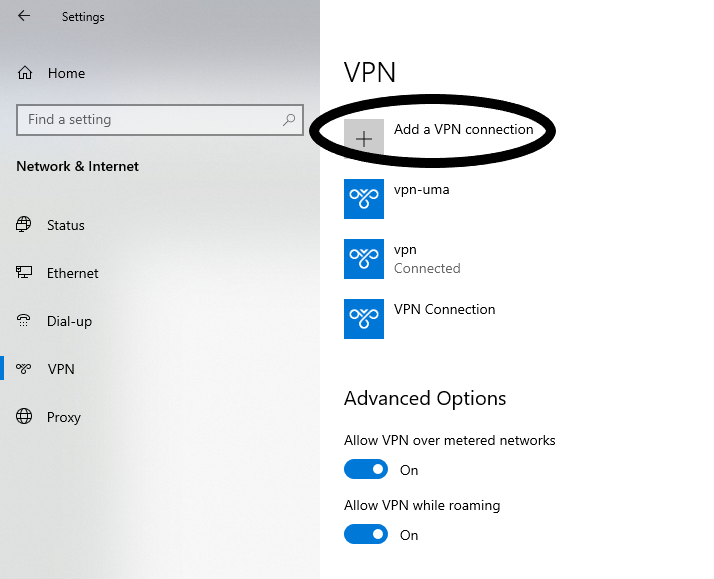Click the Home icon in sidebar

pos(26,73)
